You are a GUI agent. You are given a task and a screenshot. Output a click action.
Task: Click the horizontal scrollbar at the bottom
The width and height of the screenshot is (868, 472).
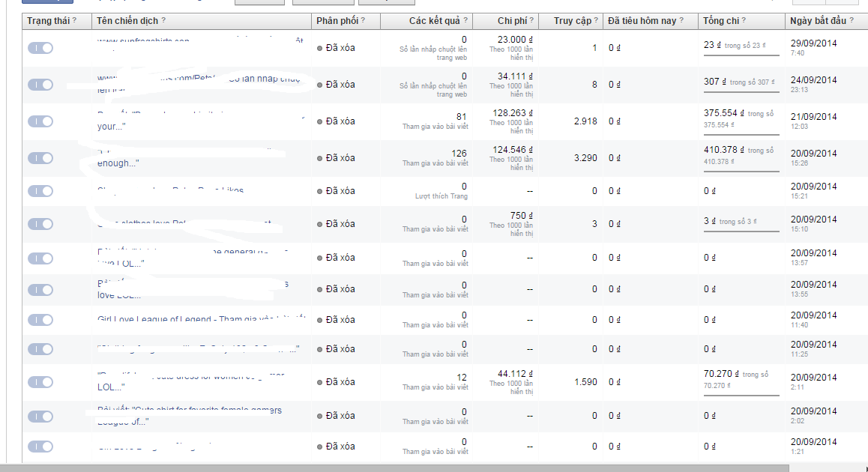(x=394, y=468)
